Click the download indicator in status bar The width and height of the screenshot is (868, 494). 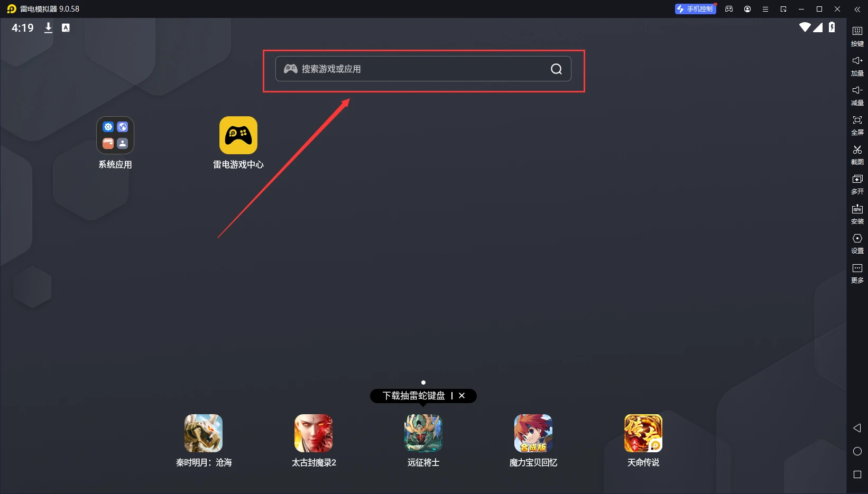(48, 27)
